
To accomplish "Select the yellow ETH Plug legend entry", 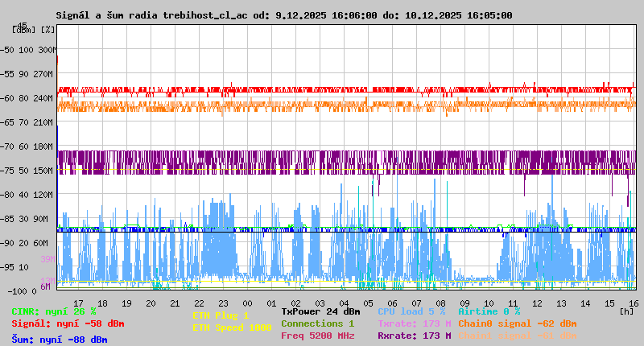I will point(221,315).
